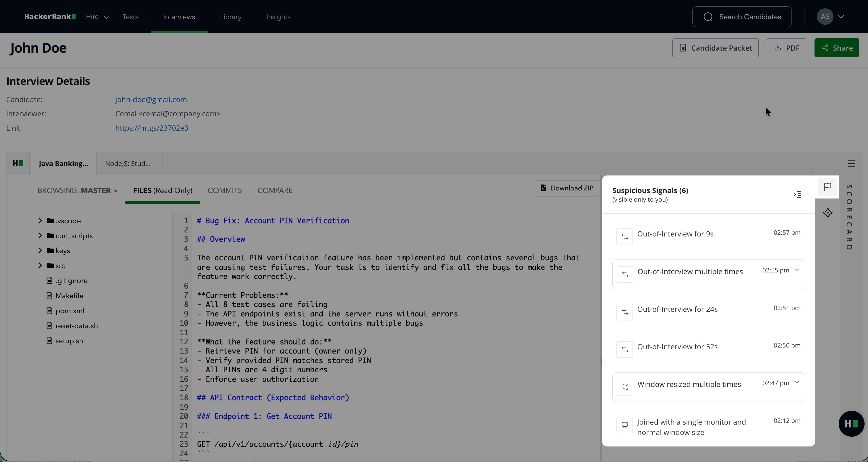
Task: Click the HackerRank logo
Action: (50, 16)
